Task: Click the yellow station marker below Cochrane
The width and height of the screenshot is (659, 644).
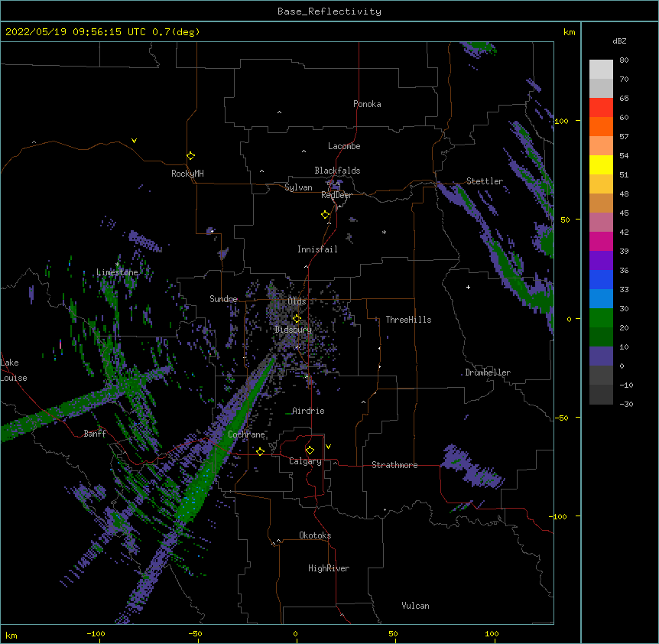Action: 260,451
